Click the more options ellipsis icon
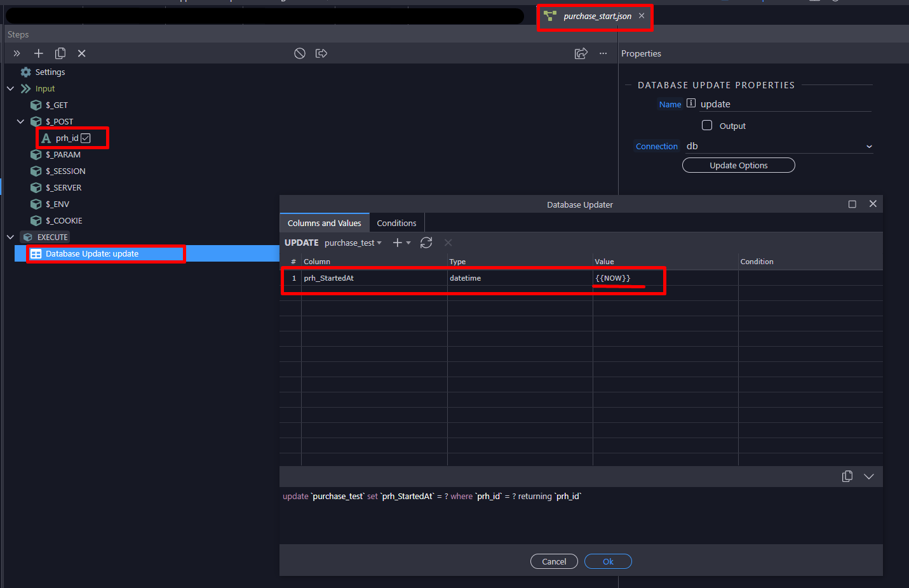 click(603, 53)
